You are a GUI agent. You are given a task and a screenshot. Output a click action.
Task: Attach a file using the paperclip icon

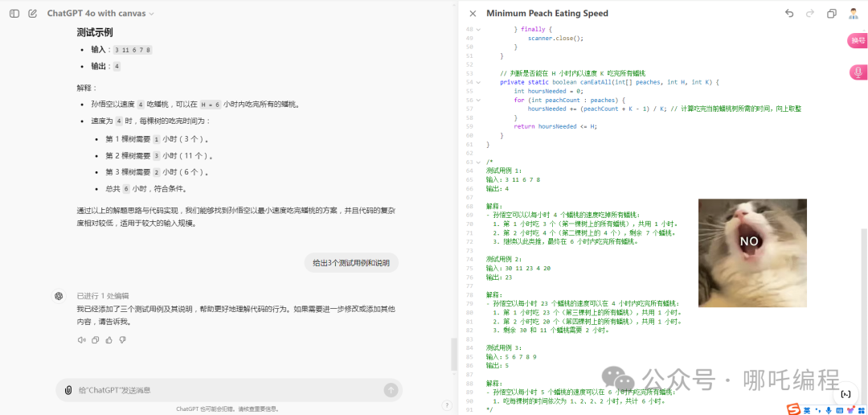(x=68, y=390)
